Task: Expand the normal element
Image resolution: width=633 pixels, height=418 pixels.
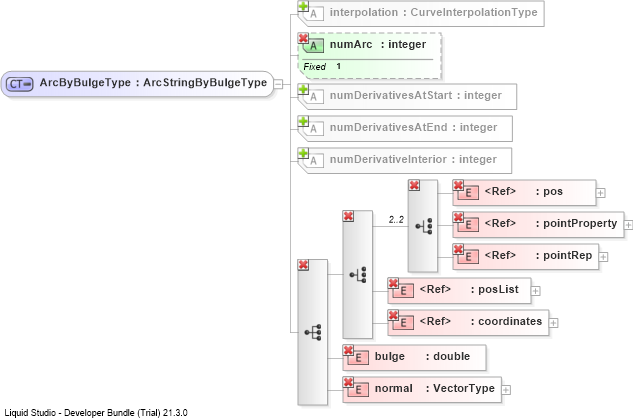Action: (x=506, y=390)
